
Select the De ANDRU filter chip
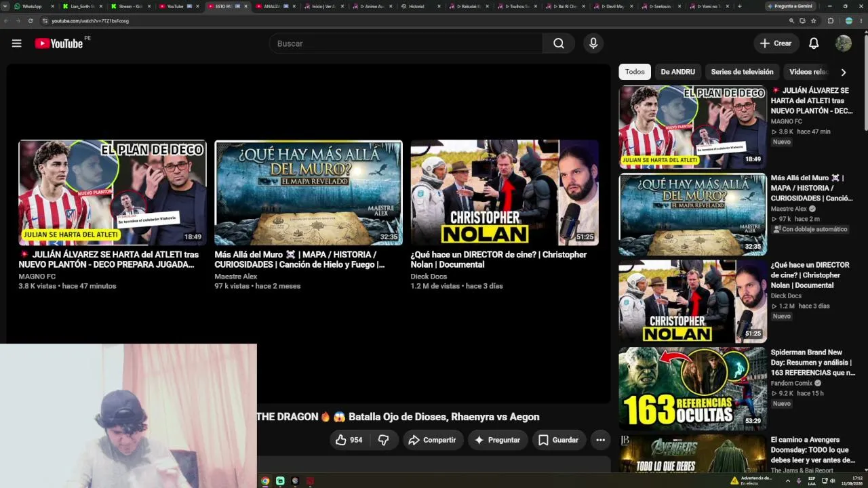678,72
